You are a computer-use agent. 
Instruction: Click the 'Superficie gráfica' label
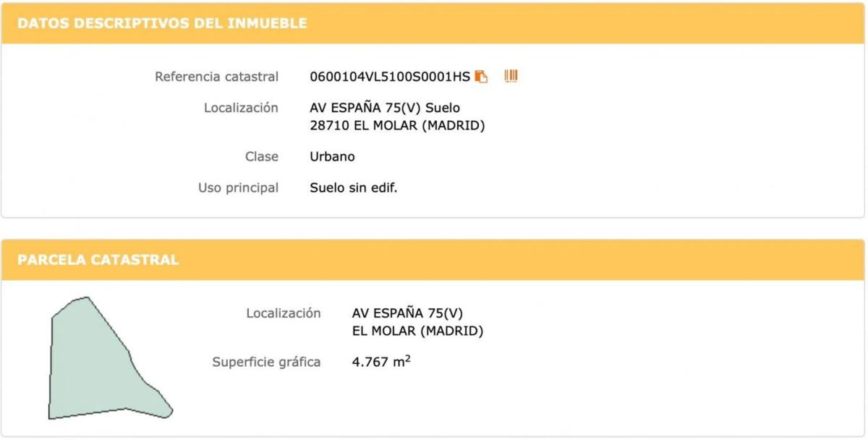pyautogui.click(x=266, y=362)
